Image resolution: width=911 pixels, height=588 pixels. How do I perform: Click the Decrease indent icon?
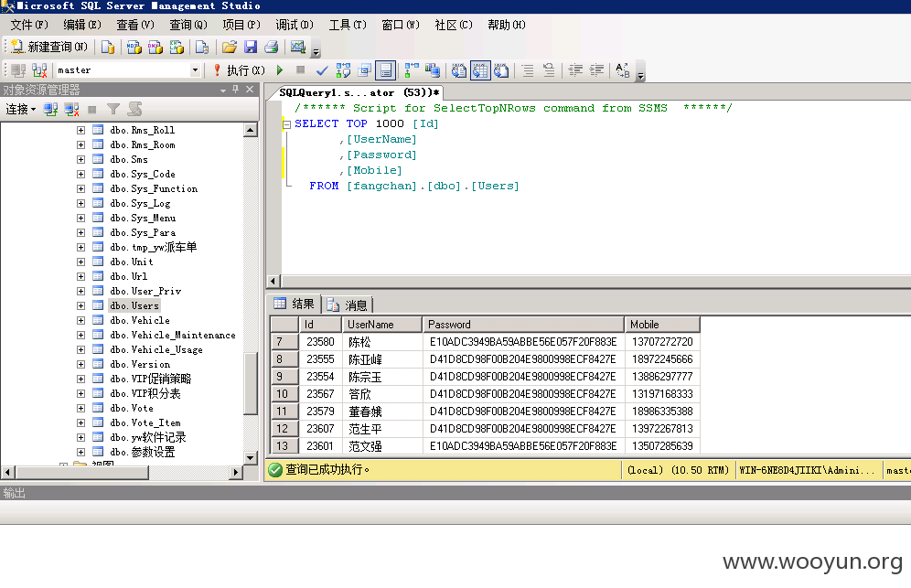[575, 70]
